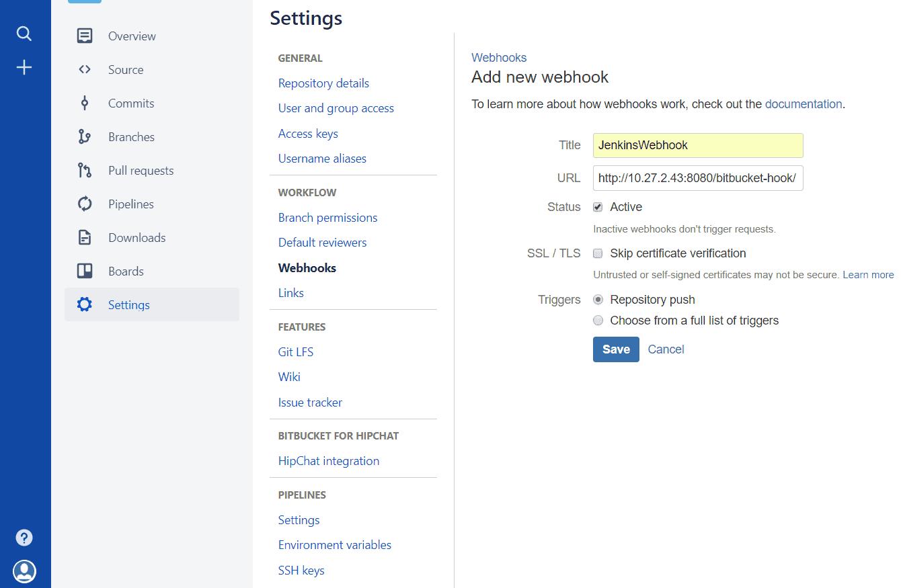
Task: Focus the webhook URL input field
Action: point(697,178)
